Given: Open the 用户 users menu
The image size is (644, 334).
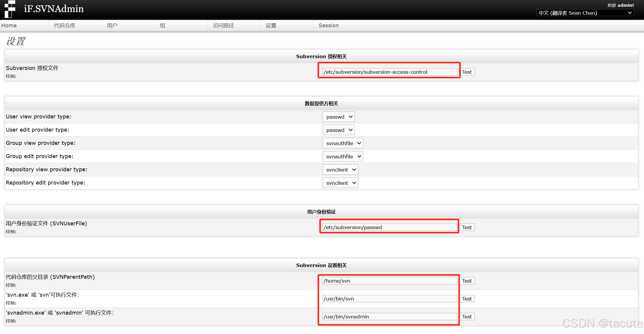Looking at the screenshot, I should pyautogui.click(x=112, y=26).
